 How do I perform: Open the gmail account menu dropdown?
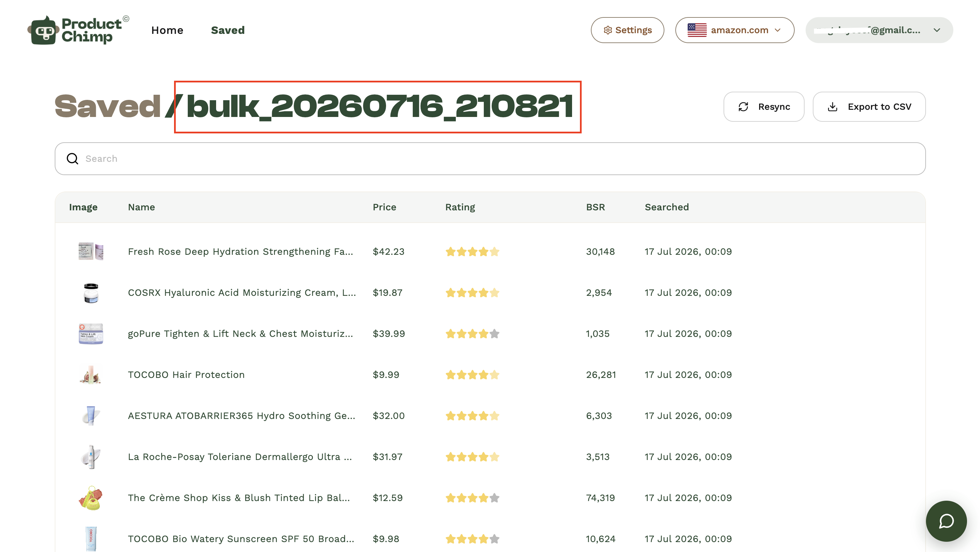click(879, 30)
